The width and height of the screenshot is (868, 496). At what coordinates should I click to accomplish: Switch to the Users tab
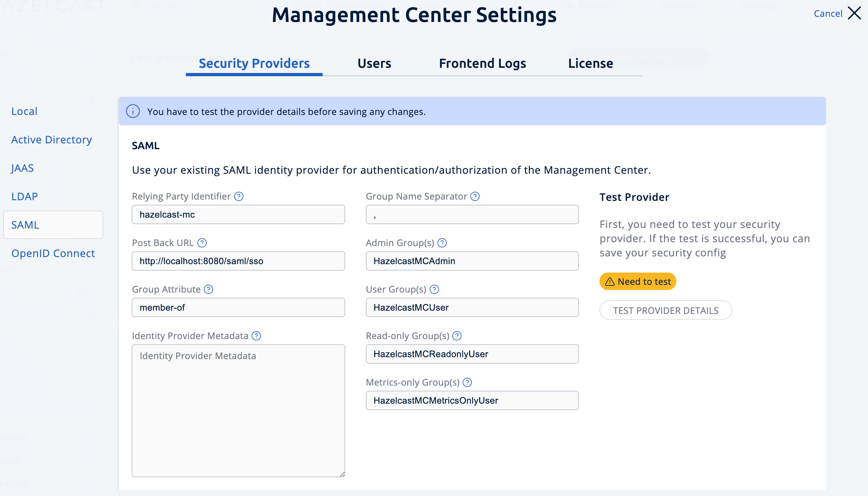(x=374, y=63)
